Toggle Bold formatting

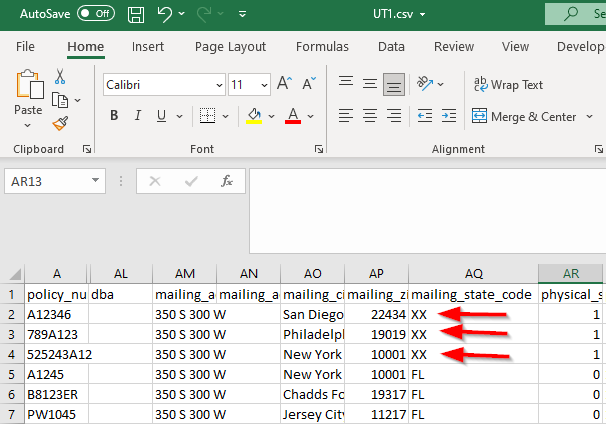pyautogui.click(x=114, y=116)
